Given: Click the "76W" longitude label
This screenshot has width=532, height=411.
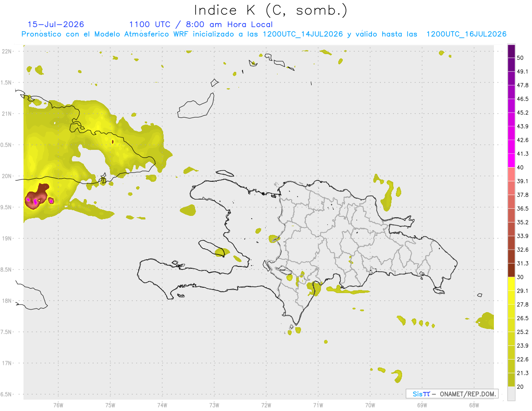Looking at the screenshot, I should 58,404.
